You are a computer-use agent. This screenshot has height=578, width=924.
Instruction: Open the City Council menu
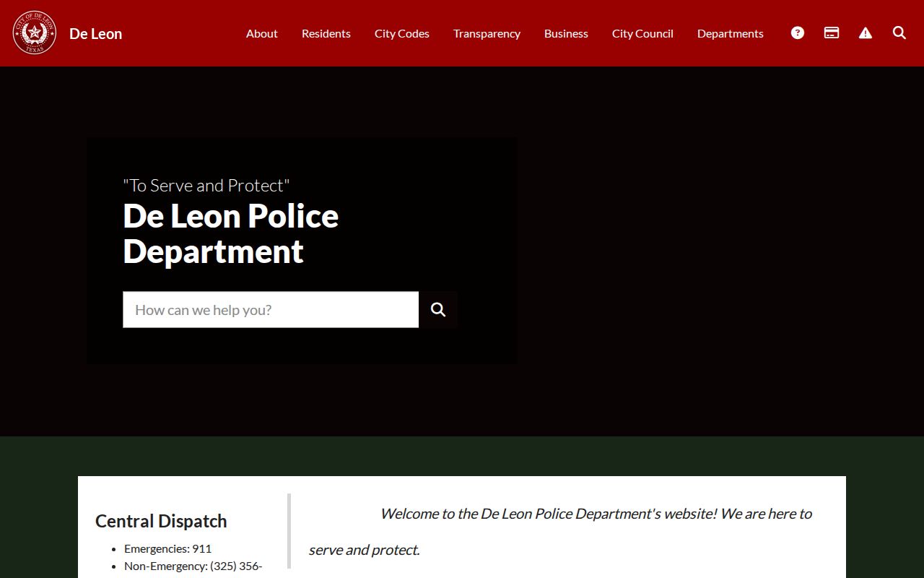pyautogui.click(x=642, y=33)
